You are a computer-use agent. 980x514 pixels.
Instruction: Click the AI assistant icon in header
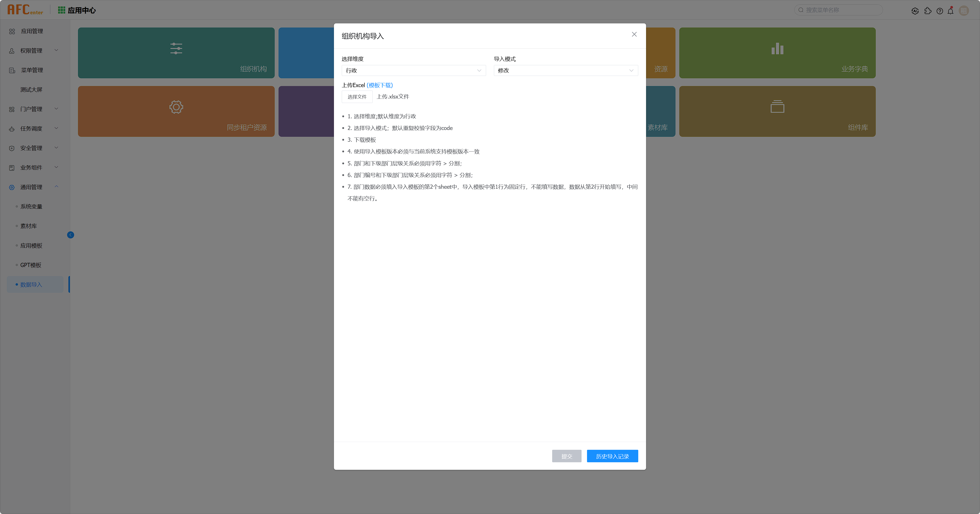click(x=915, y=11)
